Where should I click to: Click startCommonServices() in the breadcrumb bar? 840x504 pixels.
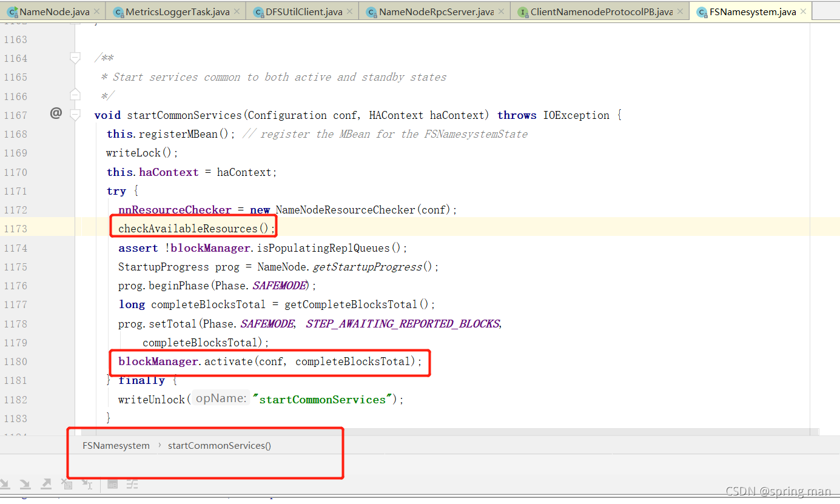(x=220, y=445)
